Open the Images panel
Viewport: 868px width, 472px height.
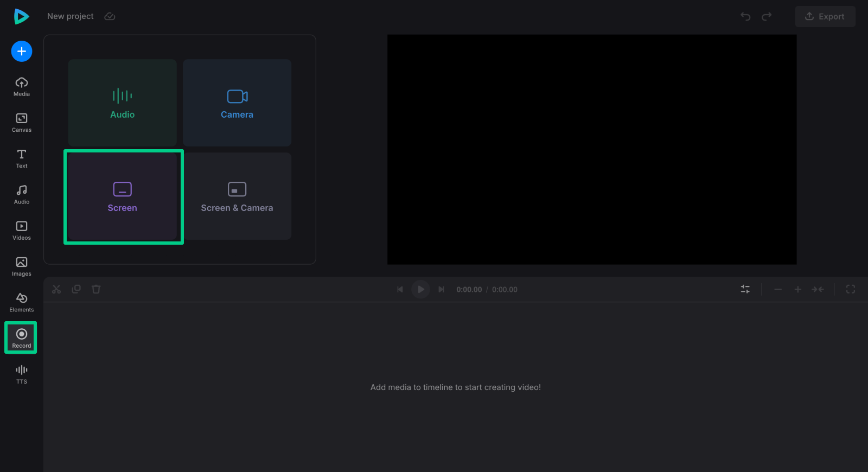22,266
